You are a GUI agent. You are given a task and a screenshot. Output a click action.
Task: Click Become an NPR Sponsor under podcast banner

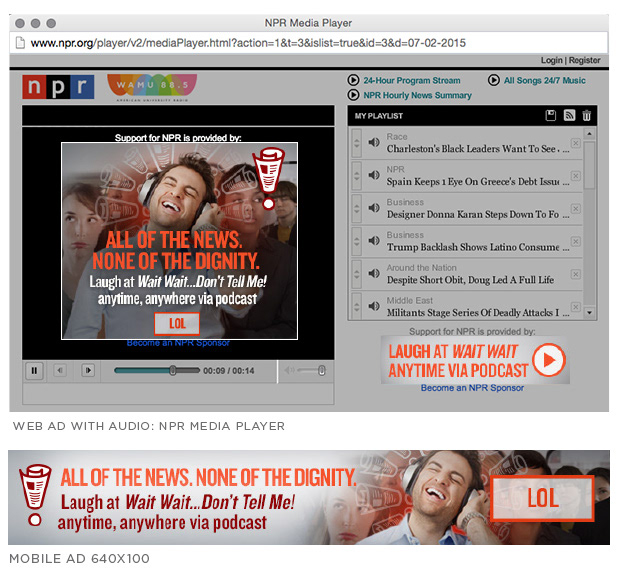[x=472, y=388]
